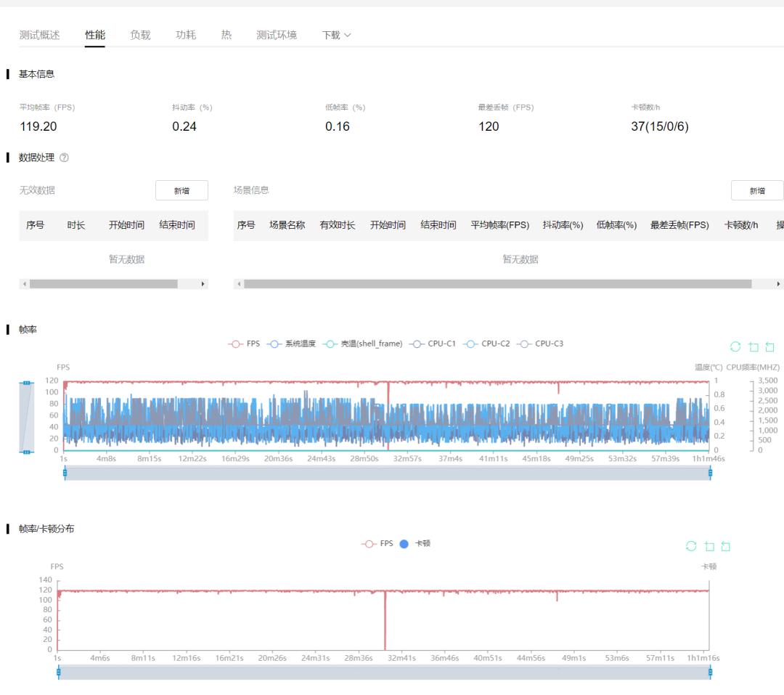Viewport: 784px width, 695px height.
Task: Toggle the 系统温度 series in the legend
Action: point(292,344)
